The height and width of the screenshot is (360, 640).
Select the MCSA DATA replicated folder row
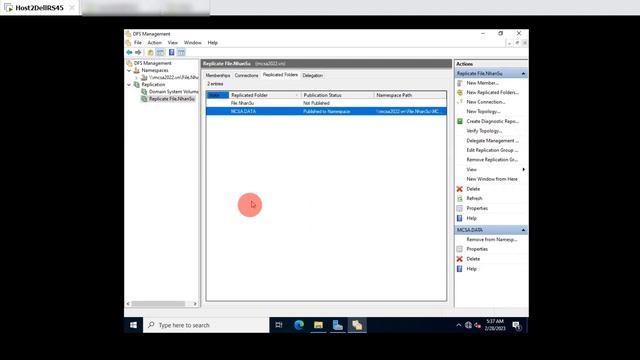pos(326,111)
